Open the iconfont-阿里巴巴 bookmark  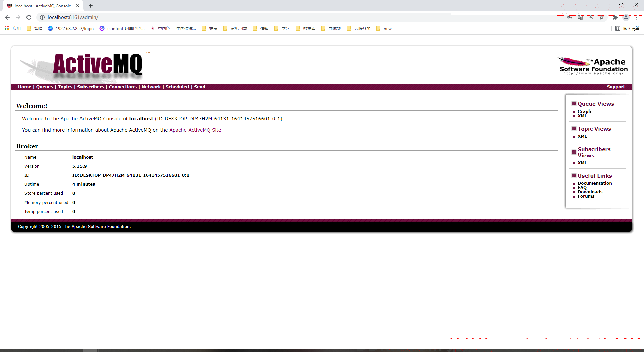122,28
